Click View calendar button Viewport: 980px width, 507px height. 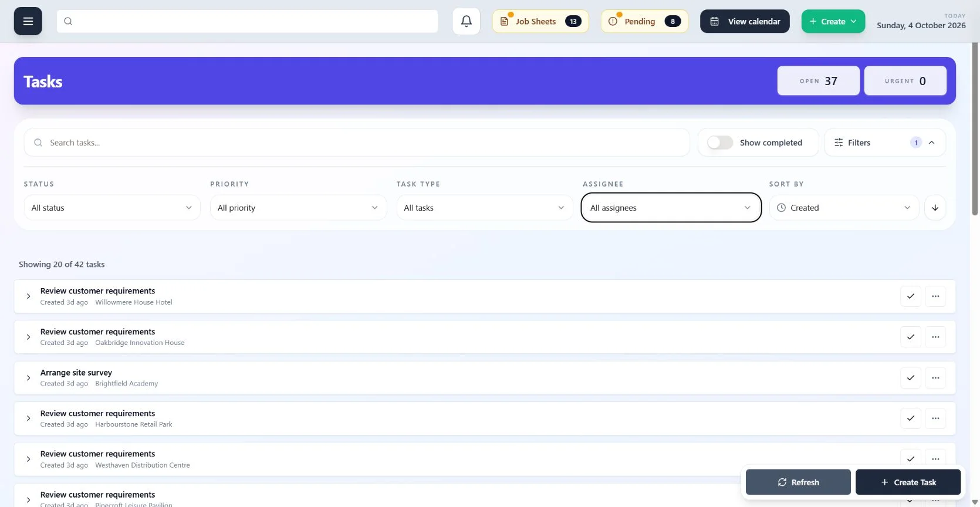[745, 21]
